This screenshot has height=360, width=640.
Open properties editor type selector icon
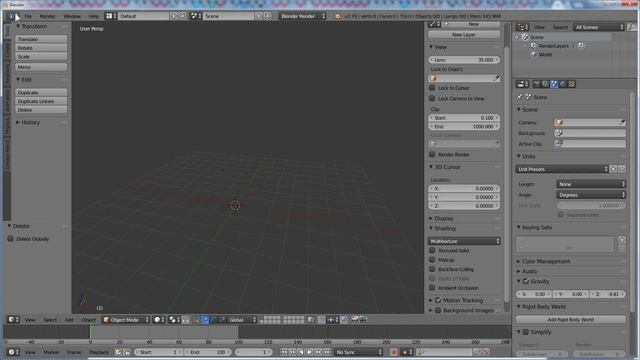522,84
